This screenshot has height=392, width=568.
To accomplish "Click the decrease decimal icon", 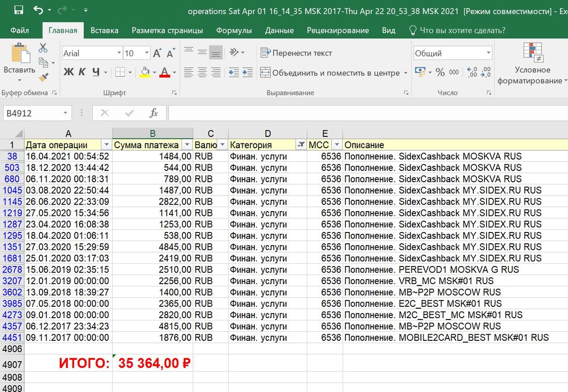I will pyautogui.click(x=486, y=72).
